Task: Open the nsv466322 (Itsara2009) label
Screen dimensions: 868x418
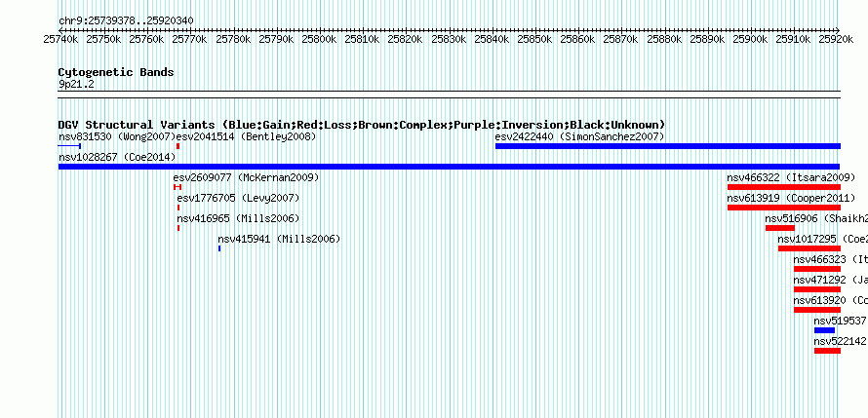Action: pyautogui.click(x=791, y=177)
